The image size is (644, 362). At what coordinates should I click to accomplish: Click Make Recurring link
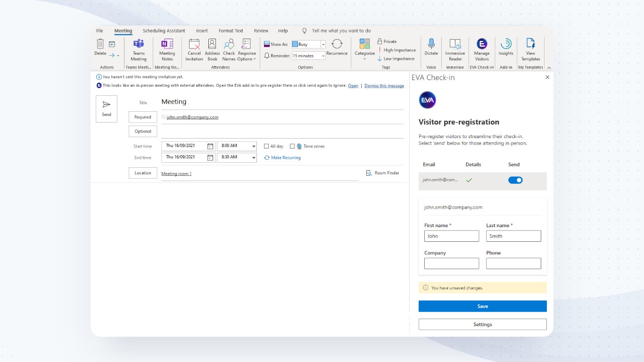(x=282, y=158)
